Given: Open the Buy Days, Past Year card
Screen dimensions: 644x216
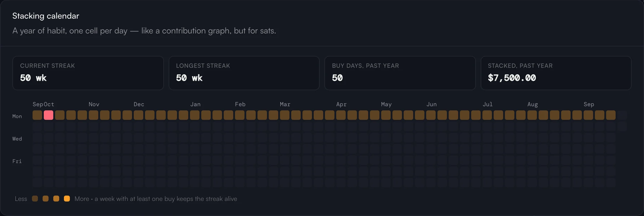Looking at the screenshot, I should (400, 73).
